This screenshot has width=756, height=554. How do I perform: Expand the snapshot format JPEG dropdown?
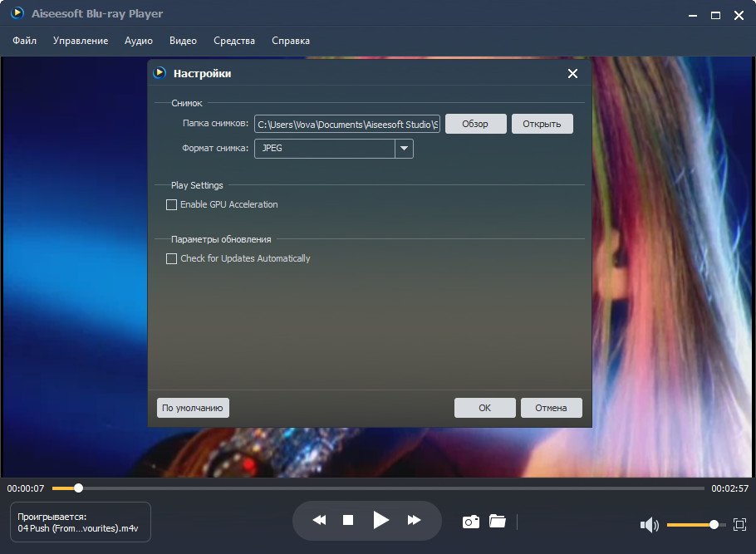[x=403, y=149]
